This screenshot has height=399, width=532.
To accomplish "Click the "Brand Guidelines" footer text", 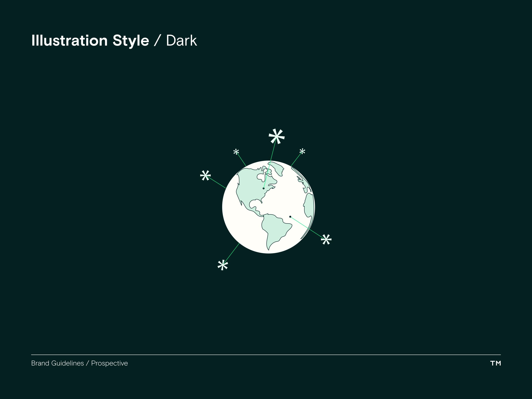I will pyautogui.click(x=57, y=363).
